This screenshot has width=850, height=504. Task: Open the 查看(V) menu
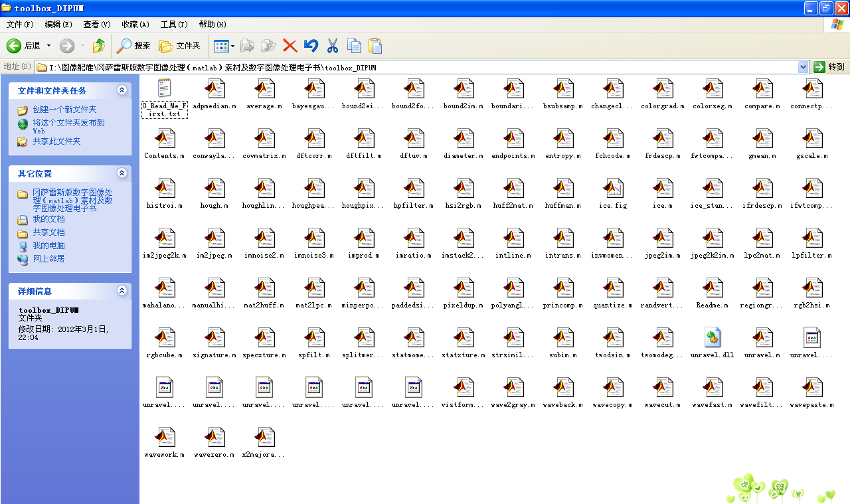(x=97, y=25)
